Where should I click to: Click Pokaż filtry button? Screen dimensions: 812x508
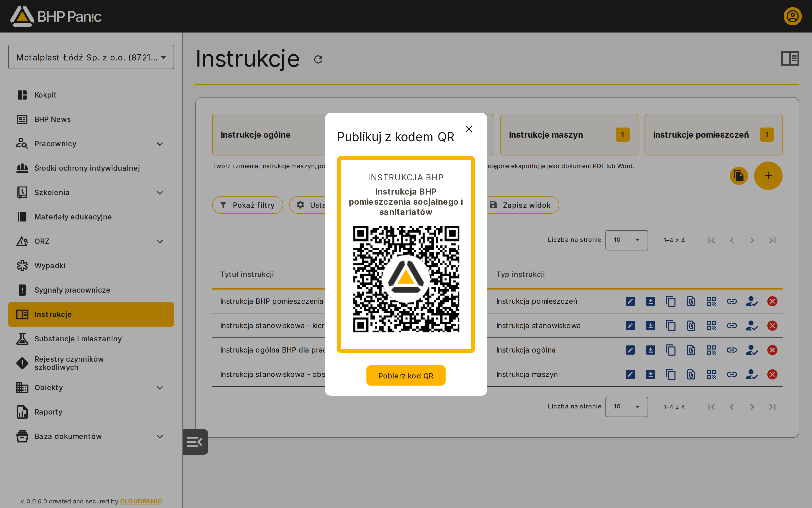[x=248, y=205]
